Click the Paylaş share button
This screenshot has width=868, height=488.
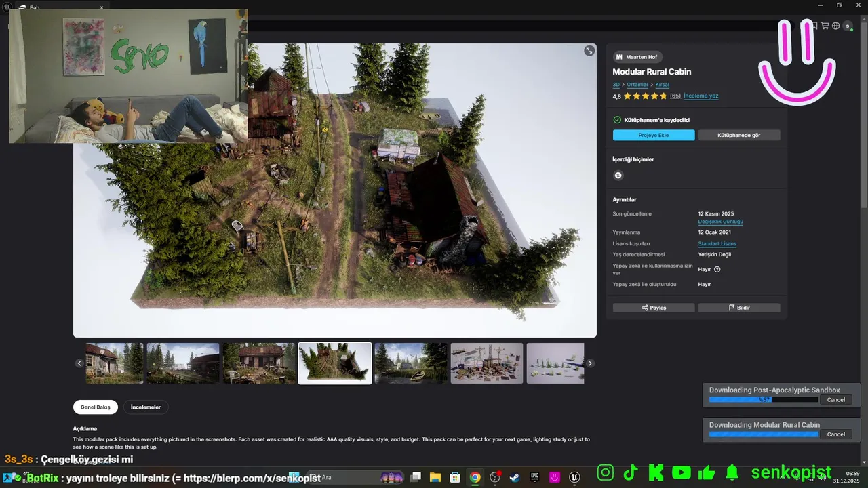point(654,308)
